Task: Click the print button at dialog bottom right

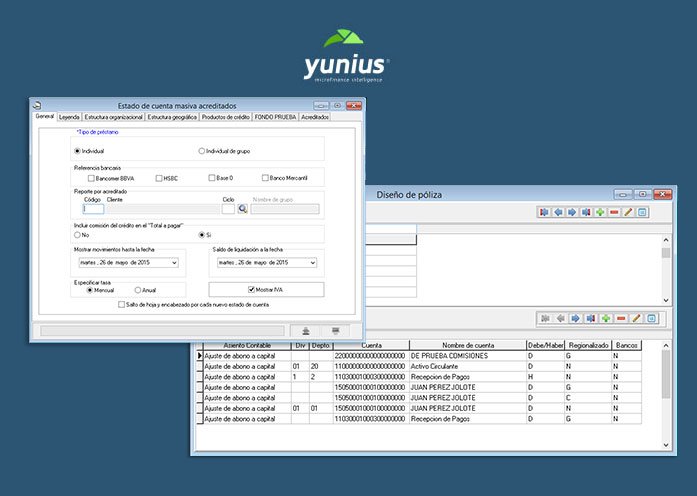Action: click(336, 330)
